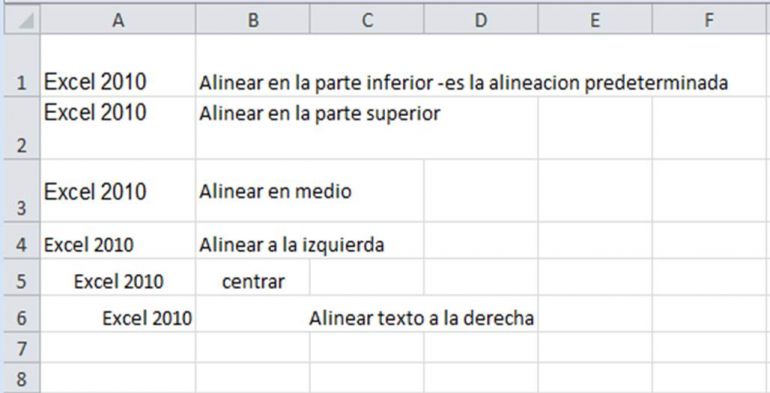770x393 pixels.
Task: Select column C header
Action: point(366,20)
